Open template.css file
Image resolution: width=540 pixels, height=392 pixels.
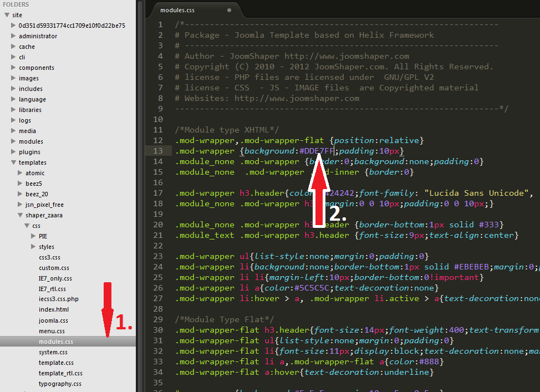[x=56, y=363]
